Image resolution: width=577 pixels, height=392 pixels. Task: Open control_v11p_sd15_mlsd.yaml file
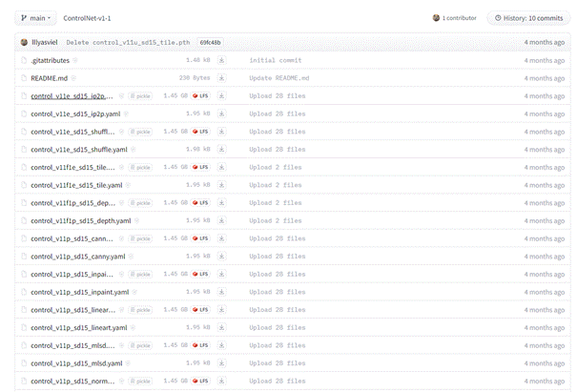pos(76,363)
